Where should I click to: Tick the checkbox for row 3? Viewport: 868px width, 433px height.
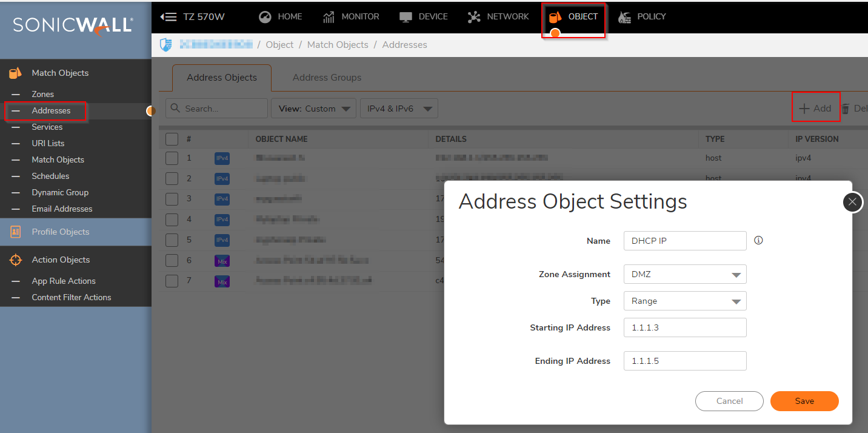click(172, 199)
